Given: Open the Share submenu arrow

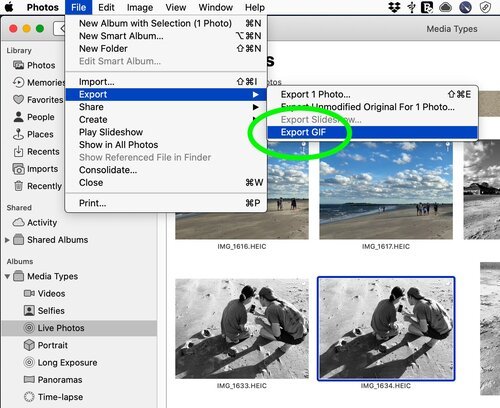Looking at the screenshot, I should (x=255, y=107).
